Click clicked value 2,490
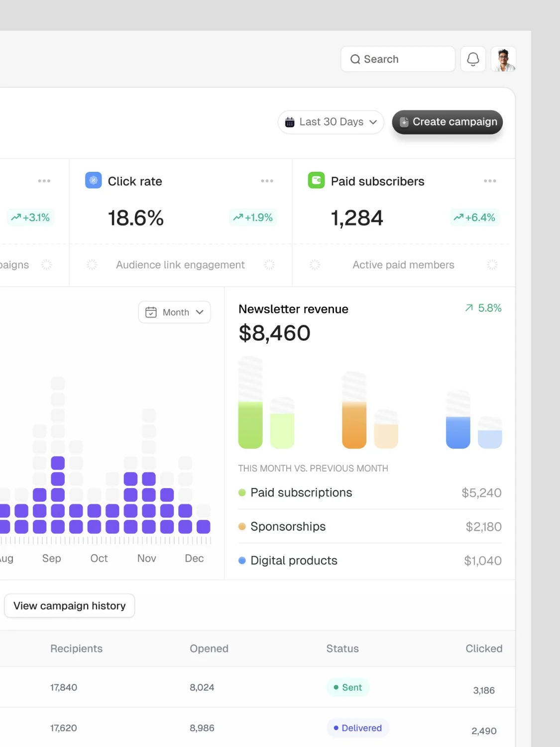This screenshot has width=560, height=747. [x=484, y=731]
